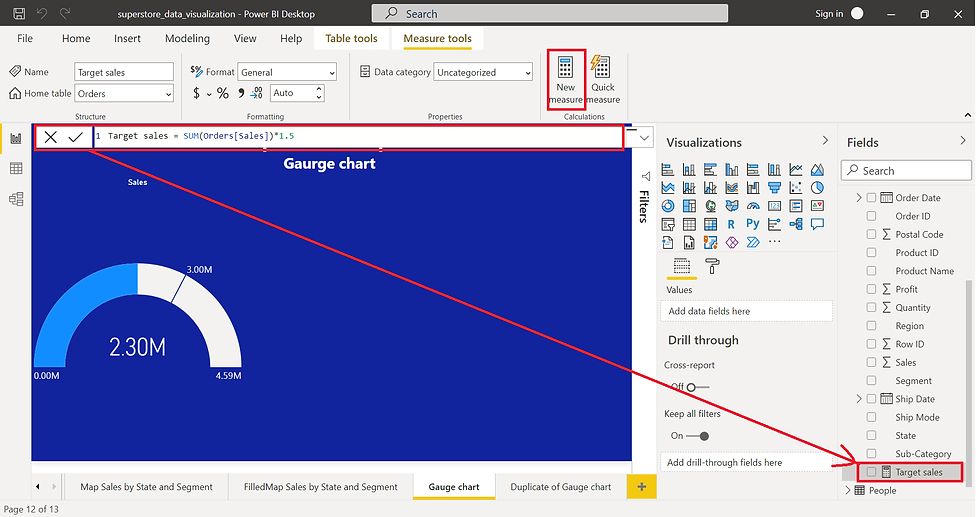Insert a Python visual
Image resolution: width=980 pixels, height=517 pixels.
pyautogui.click(x=753, y=224)
